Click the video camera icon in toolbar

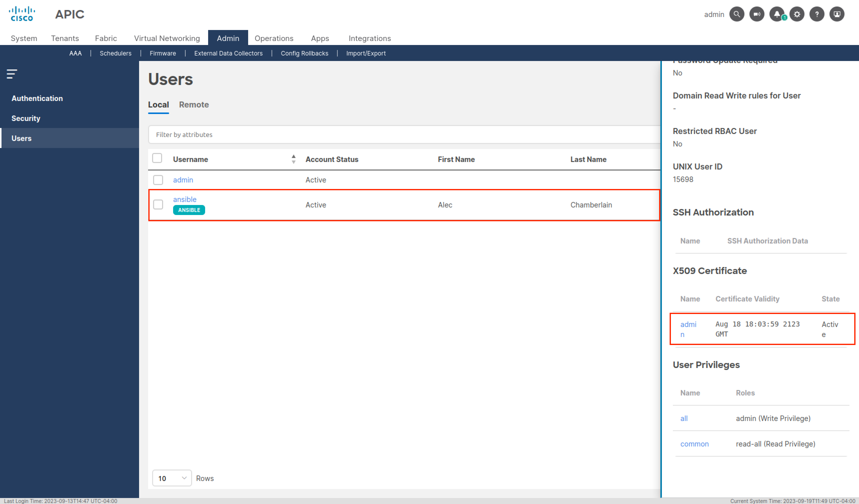tap(757, 14)
